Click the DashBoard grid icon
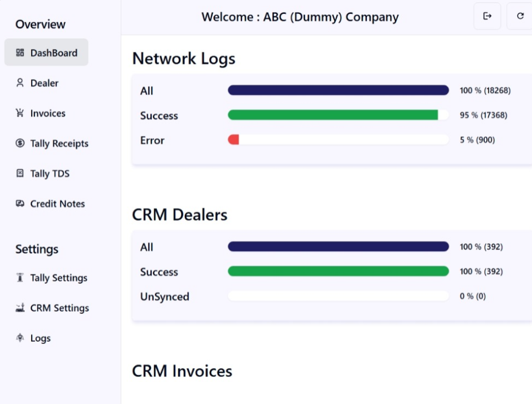Screen dimensions: 532x404 tap(20, 53)
